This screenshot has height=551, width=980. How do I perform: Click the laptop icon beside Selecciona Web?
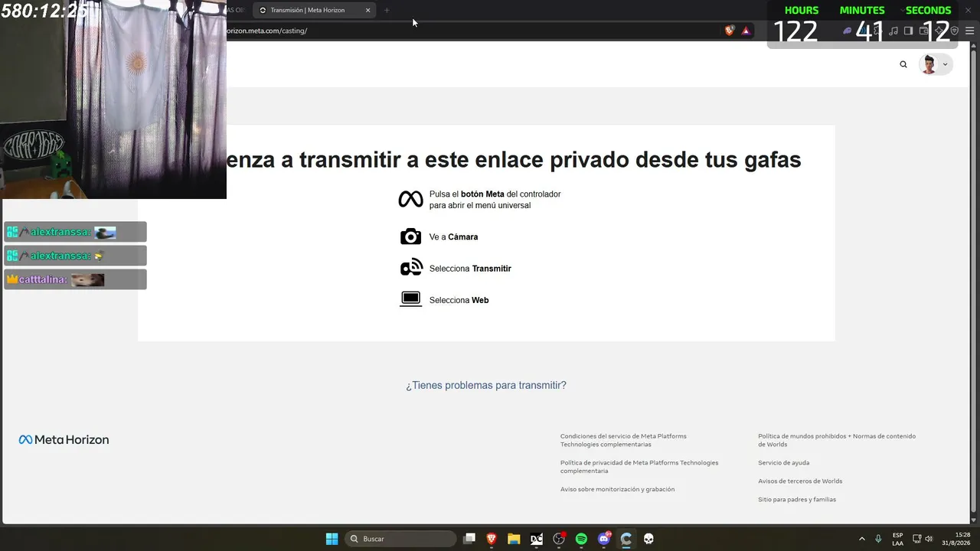(411, 299)
